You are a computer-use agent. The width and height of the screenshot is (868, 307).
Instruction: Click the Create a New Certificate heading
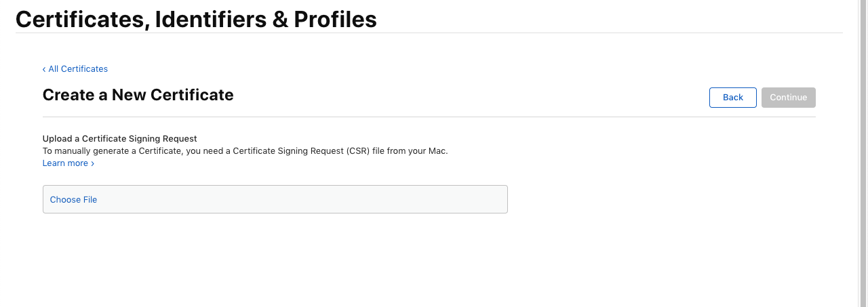click(138, 95)
